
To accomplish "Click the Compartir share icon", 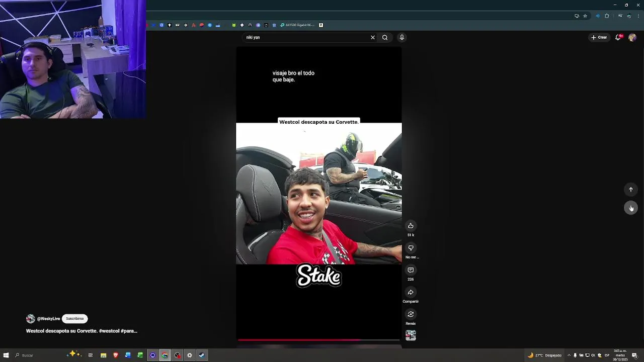I will click(x=411, y=292).
